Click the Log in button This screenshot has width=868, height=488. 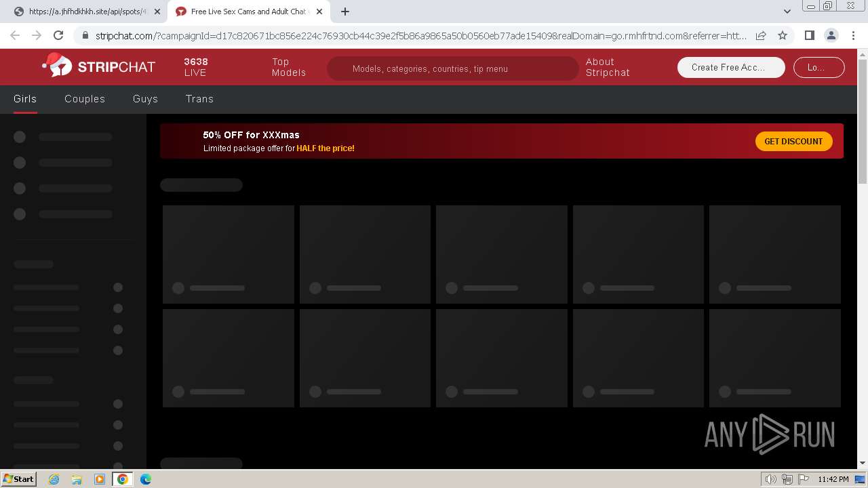[x=818, y=67]
